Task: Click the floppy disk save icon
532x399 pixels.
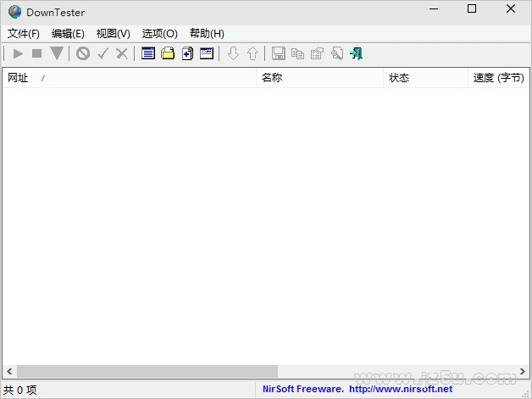Action: coord(278,53)
